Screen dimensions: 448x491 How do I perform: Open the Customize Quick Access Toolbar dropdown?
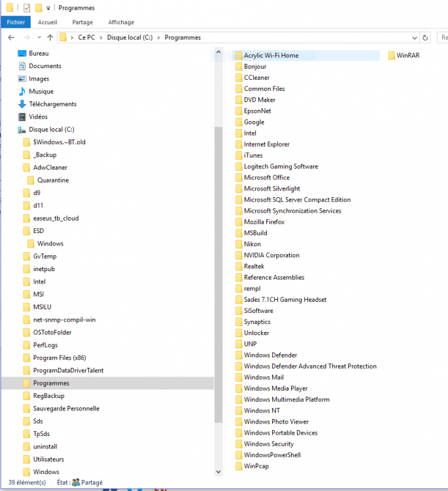click(48, 8)
